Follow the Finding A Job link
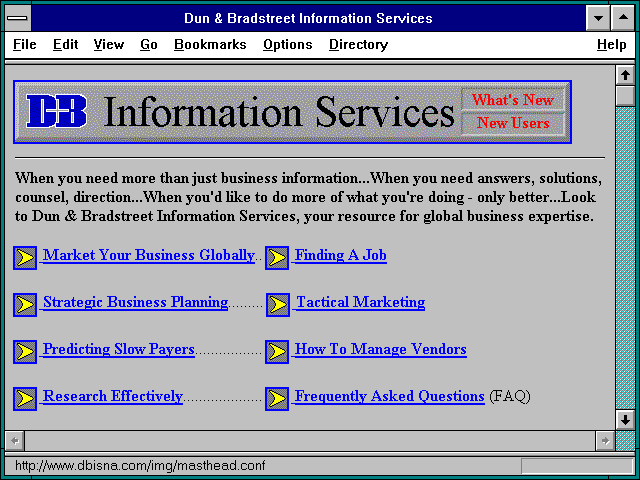 (x=341, y=256)
